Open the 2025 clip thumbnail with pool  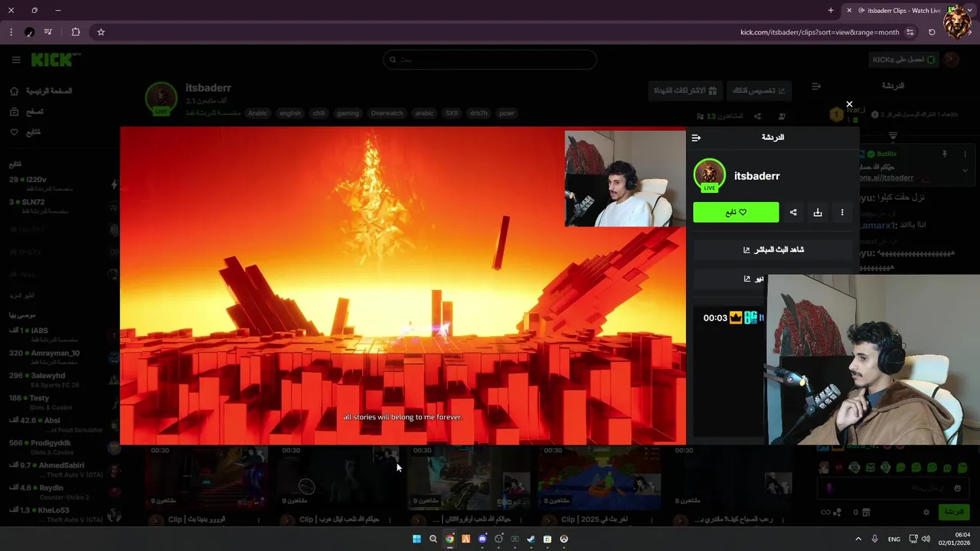click(599, 478)
